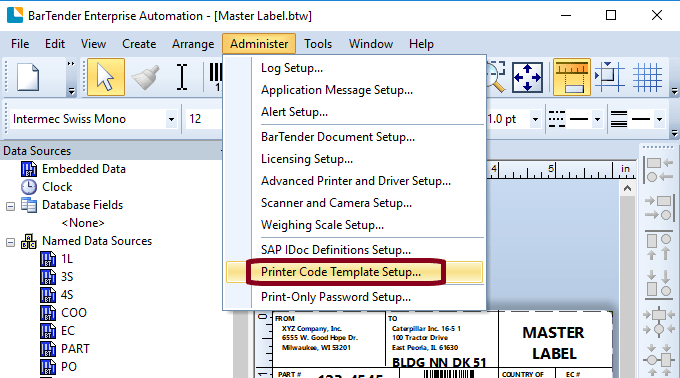Click the Clock data source icon
Screen dimensions: 680x378
[29, 187]
